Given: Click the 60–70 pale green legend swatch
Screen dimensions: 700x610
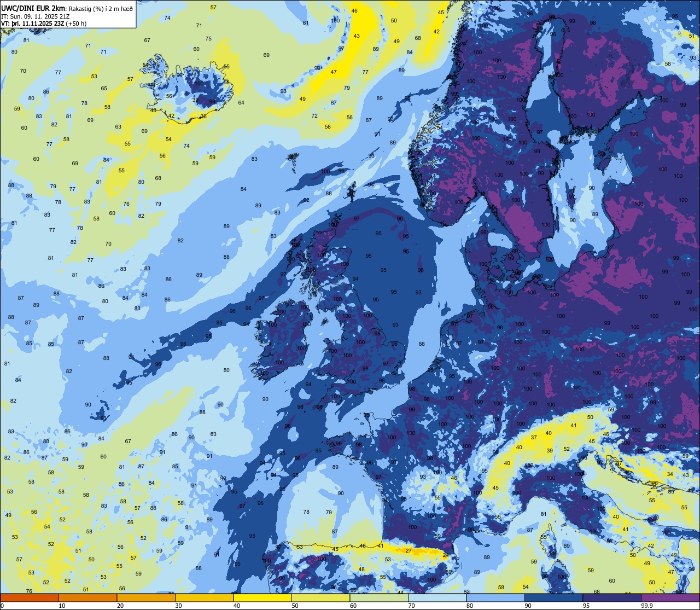Looking at the screenshot, I should 379,598.
